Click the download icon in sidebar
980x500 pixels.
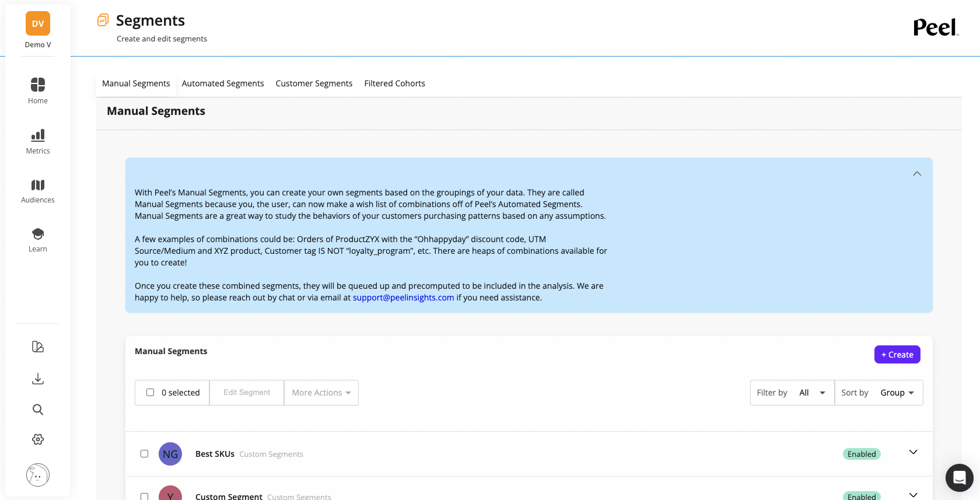(38, 379)
